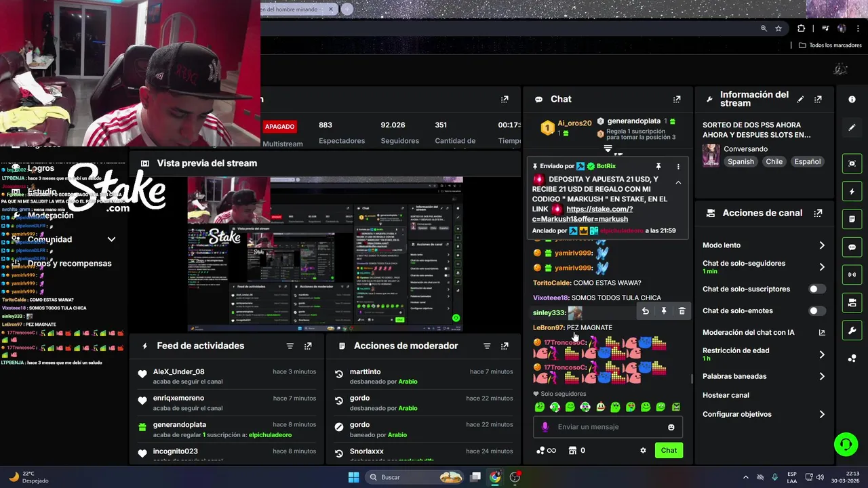The image size is (868, 488).
Task: Select the Español tag
Action: tap(808, 161)
